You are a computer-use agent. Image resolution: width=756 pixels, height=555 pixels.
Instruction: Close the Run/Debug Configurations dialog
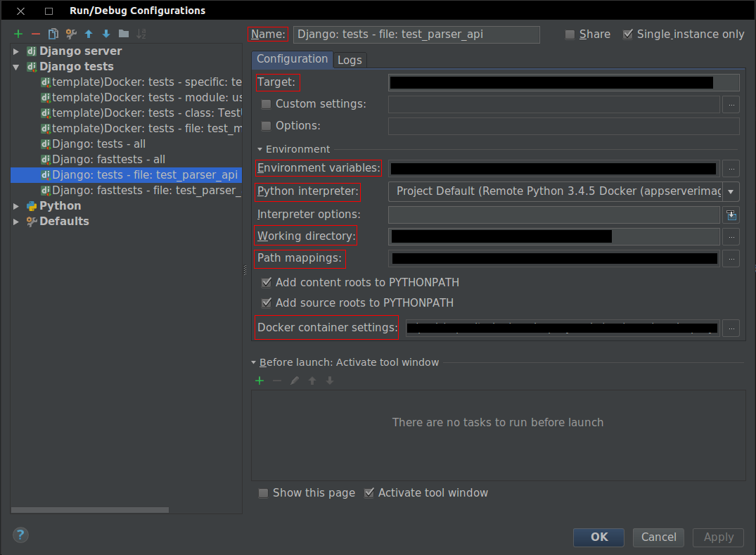click(20, 11)
